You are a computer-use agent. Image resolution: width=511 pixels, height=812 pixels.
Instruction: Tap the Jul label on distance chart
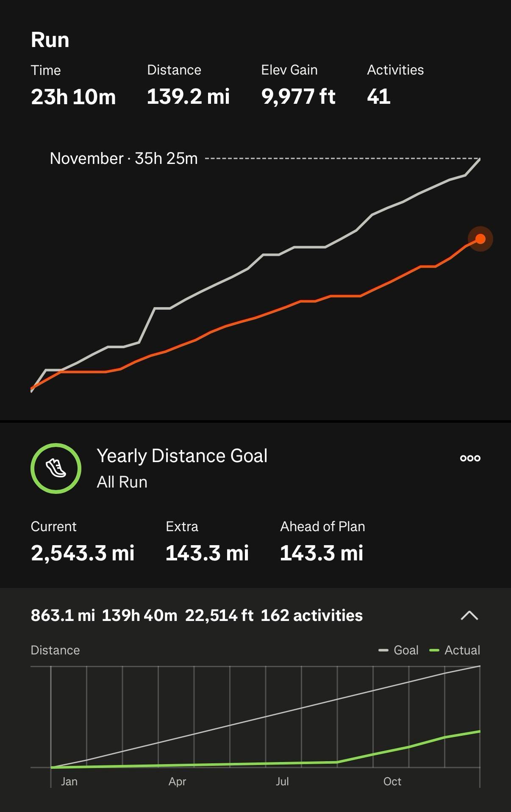[x=282, y=782]
